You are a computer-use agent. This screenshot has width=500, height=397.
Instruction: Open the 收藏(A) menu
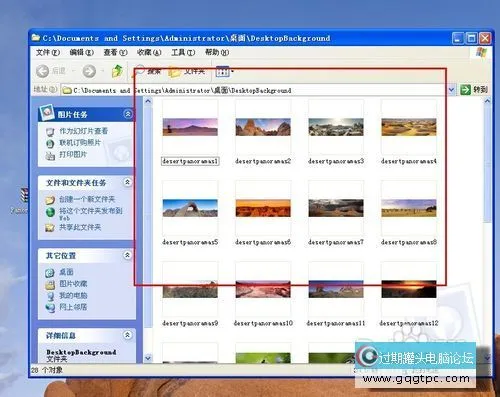pos(149,52)
